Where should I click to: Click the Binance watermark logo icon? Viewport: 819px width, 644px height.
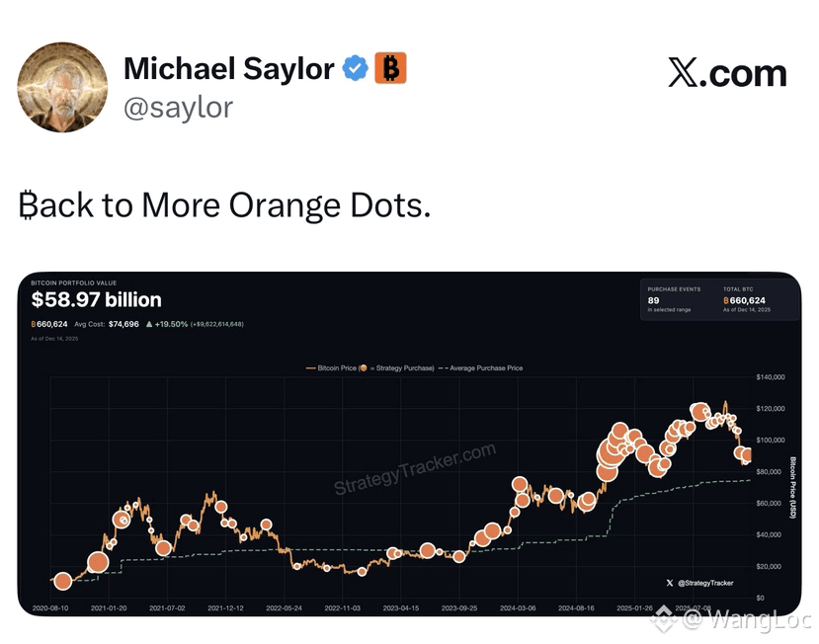tap(664, 619)
